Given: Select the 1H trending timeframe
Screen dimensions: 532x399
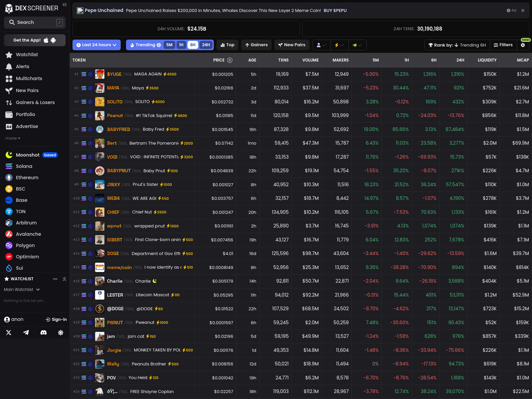Looking at the screenshot, I should (181, 45).
